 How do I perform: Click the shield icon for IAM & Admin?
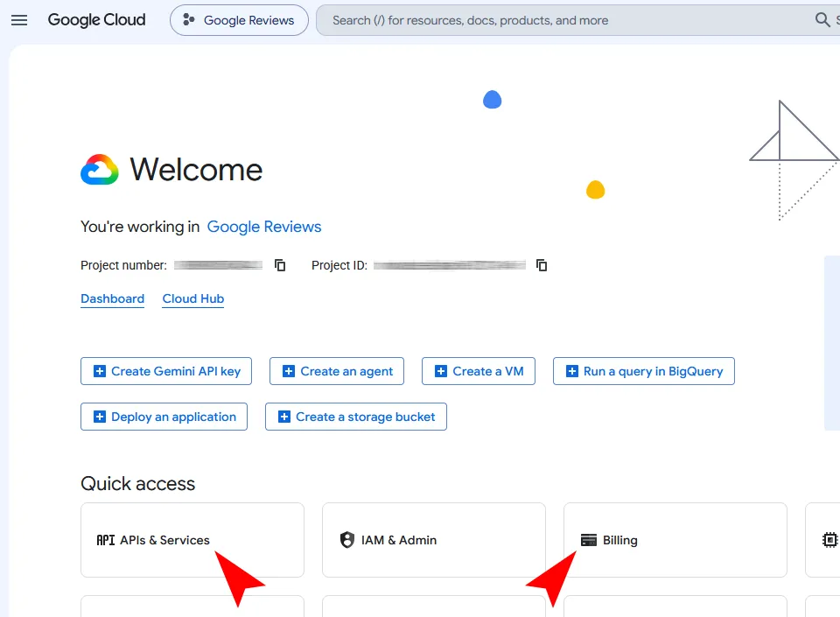coord(347,539)
